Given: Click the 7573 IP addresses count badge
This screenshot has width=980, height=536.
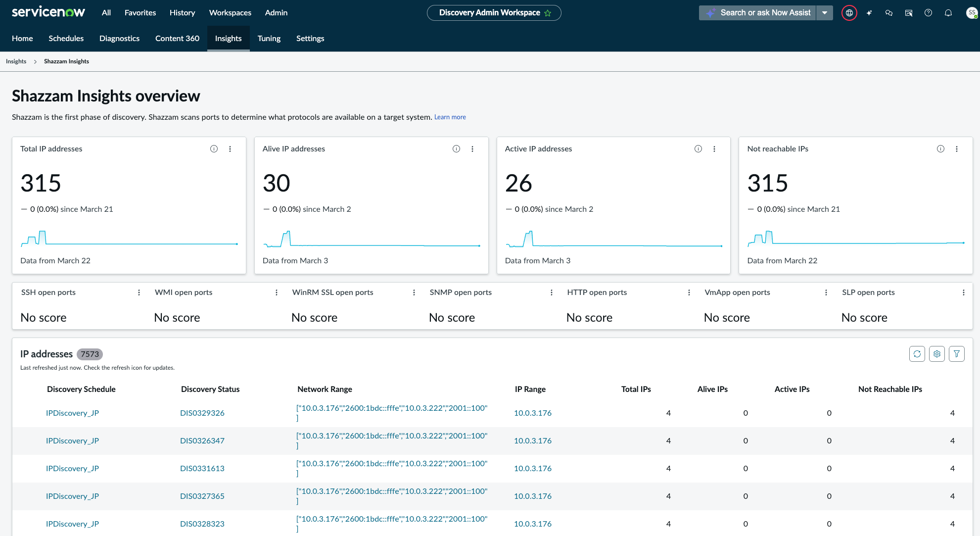Looking at the screenshot, I should click(90, 354).
